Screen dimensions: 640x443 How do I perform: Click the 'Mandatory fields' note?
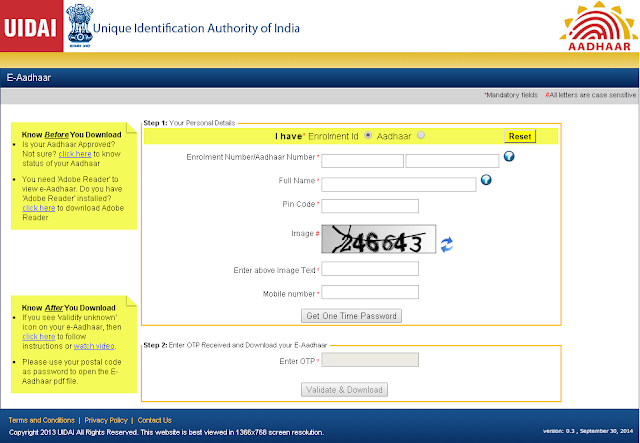(511, 95)
